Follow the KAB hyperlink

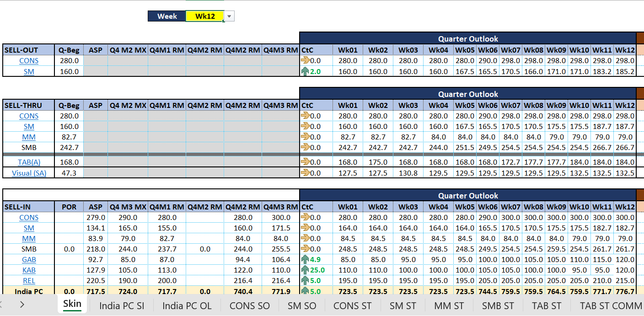tap(29, 270)
